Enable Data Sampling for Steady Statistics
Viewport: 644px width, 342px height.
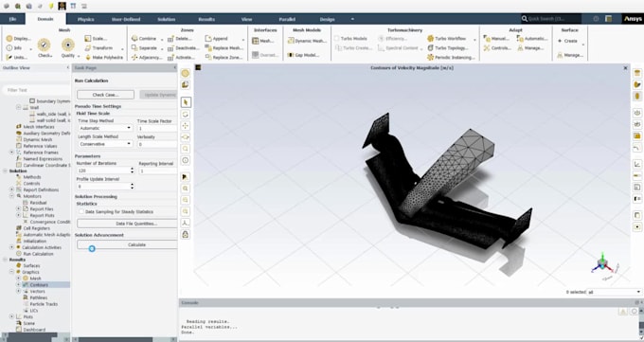pyautogui.click(x=81, y=211)
